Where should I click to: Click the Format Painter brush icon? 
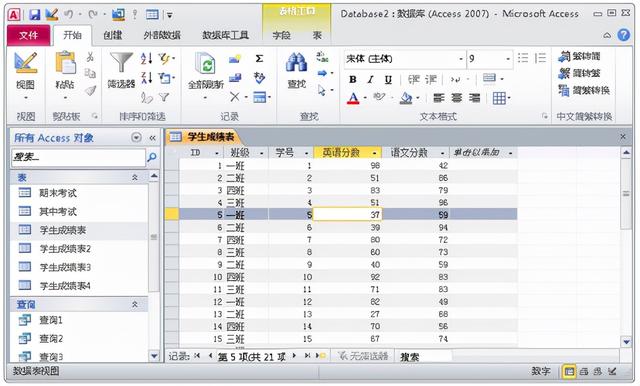point(90,90)
